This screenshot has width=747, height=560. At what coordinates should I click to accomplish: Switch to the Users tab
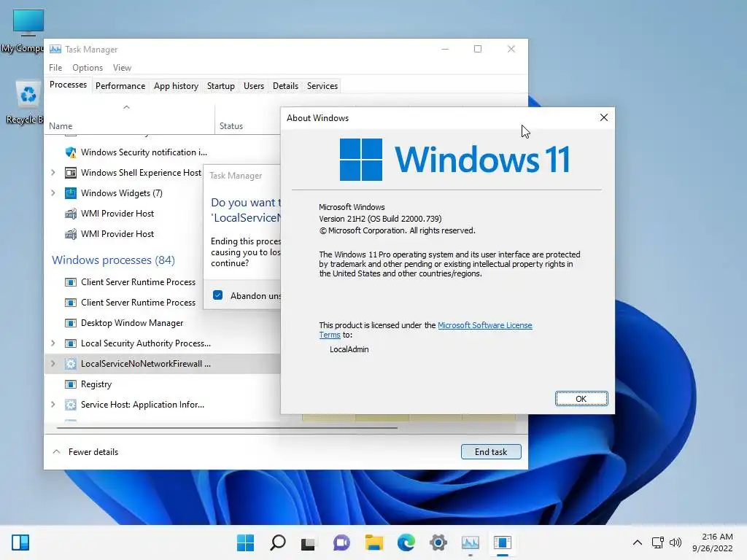tap(253, 86)
